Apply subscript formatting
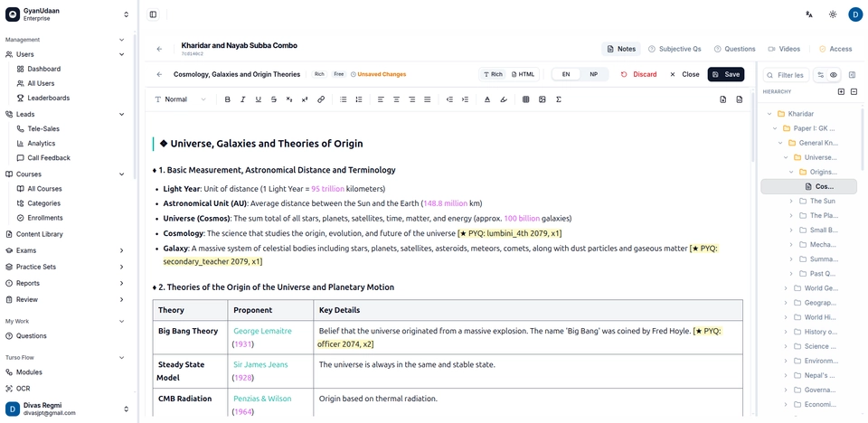The width and height of the screenshot is (868, 423). [289, 99]
